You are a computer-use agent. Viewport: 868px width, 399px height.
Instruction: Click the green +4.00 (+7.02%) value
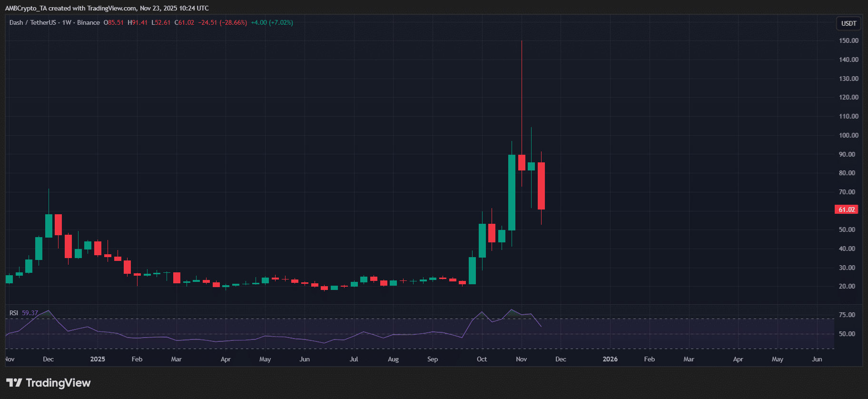coord(272,22)
